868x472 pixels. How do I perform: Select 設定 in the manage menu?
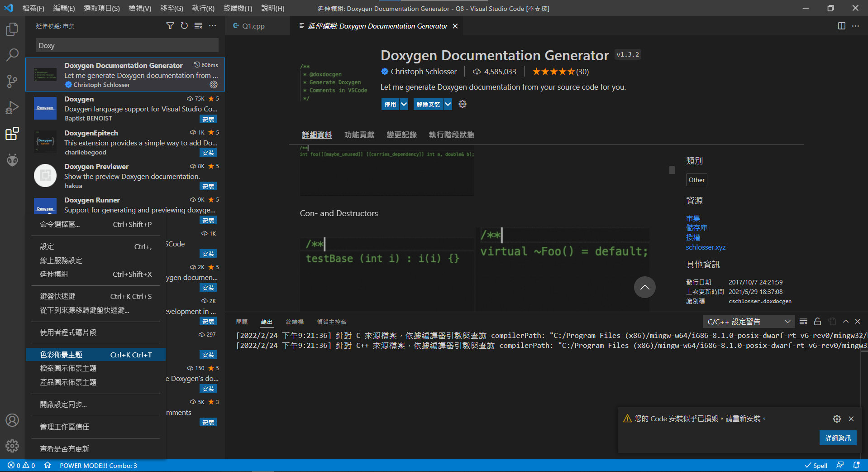(96, 246)
